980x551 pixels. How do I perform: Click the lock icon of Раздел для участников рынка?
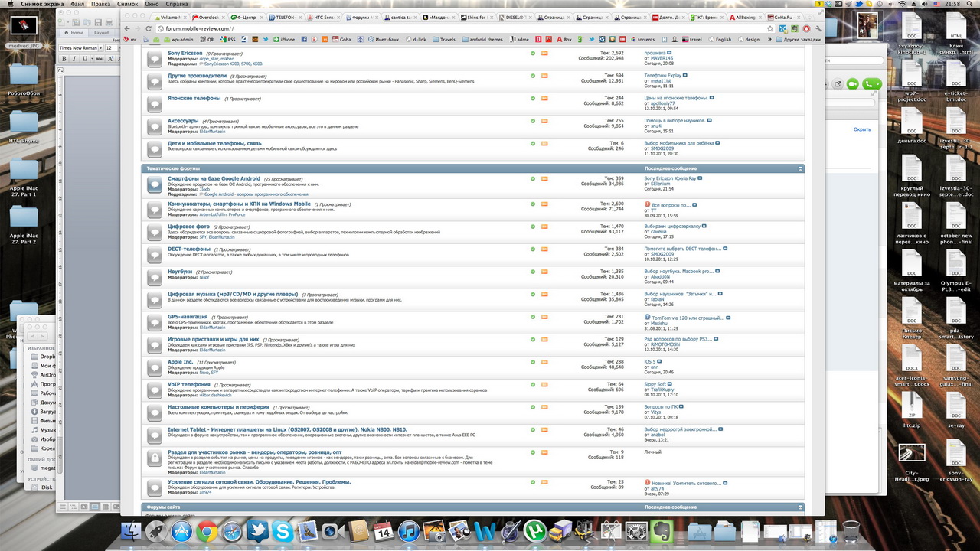tap(154, 458)
